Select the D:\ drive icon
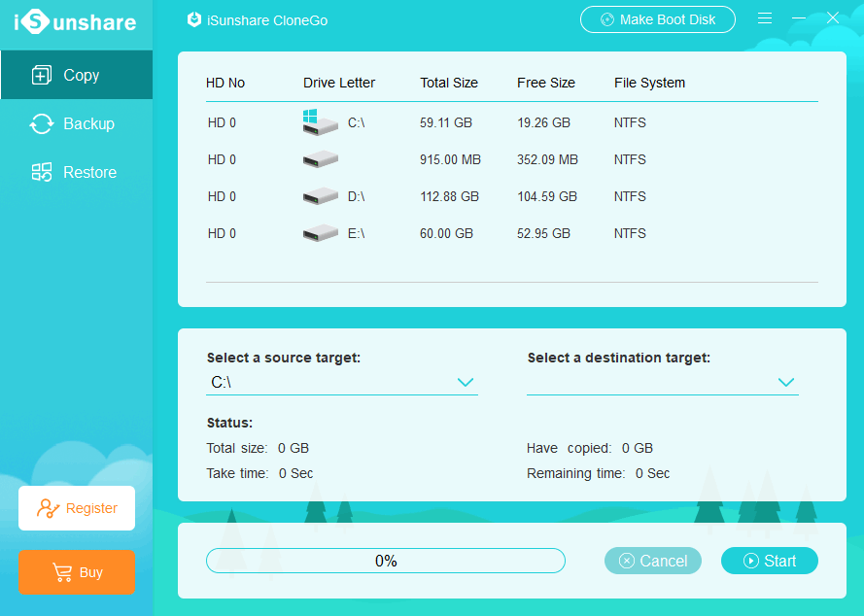The height and width of the screenshot is (616, 864). tap(320, 196)
